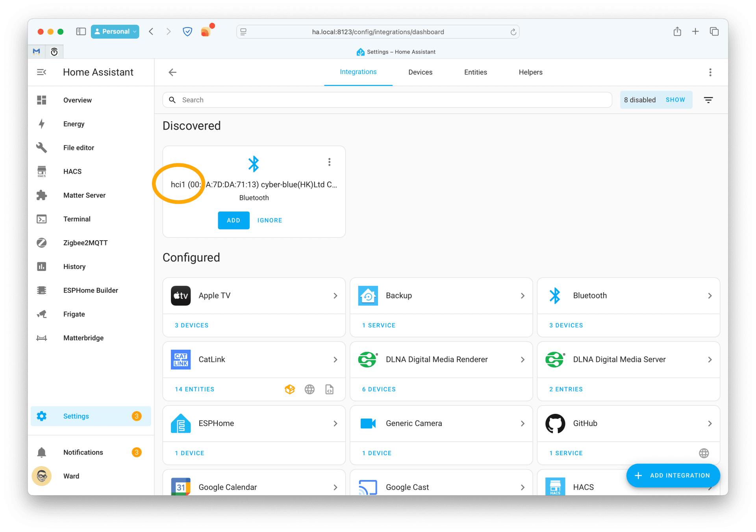The image size is (756, 532).
Task: Click the ADD INTEGRATION button
Action: pos(673,475)
